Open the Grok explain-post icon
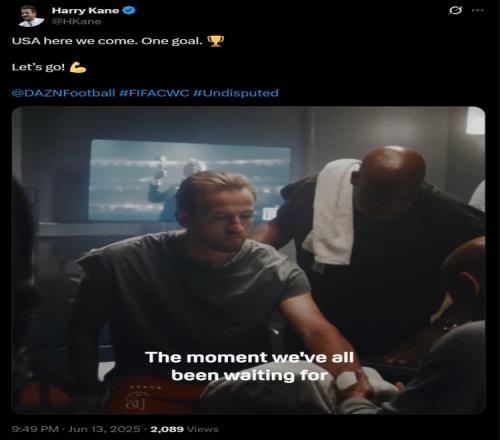The width and height of the screenshot is (500, 440). 455,10
